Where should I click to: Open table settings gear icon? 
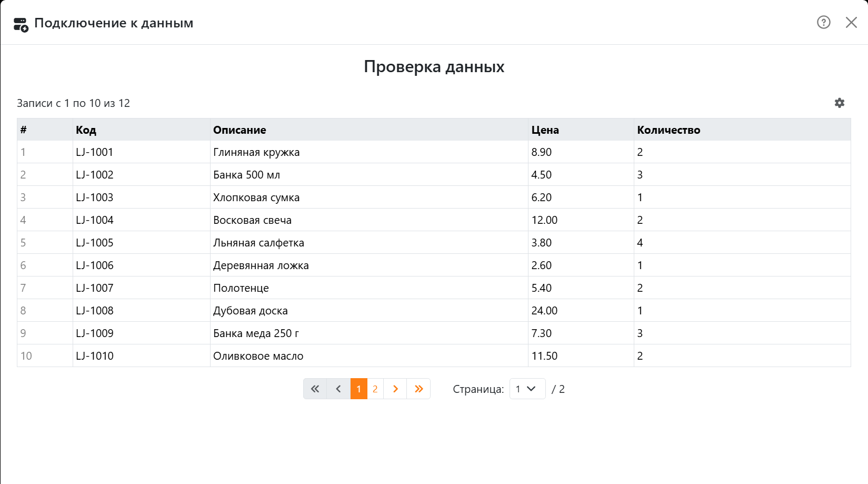(840, 103)
